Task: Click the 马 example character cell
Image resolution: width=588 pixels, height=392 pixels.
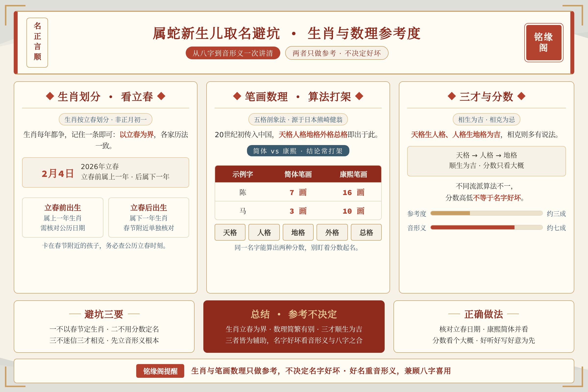Action: [243, 211]
